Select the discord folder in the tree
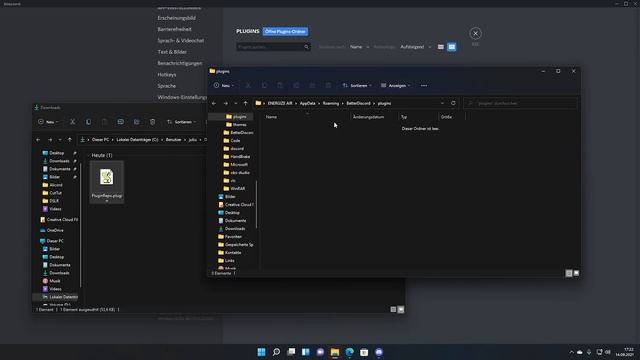The width and height of the screenshot is (640, 360). pos(234,149)
